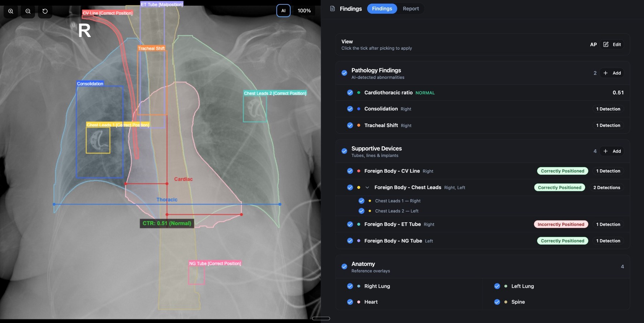Toggle Anatomy group checkbox
Viewport: 644px width, 323px height.
click(344, 266)
